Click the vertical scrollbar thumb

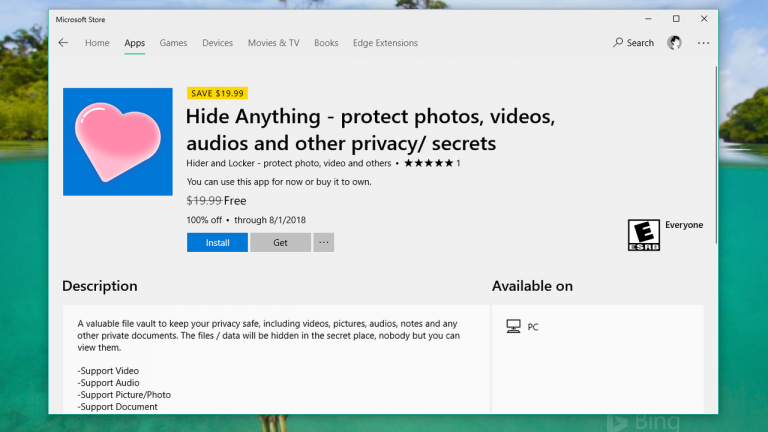(716, 154)
